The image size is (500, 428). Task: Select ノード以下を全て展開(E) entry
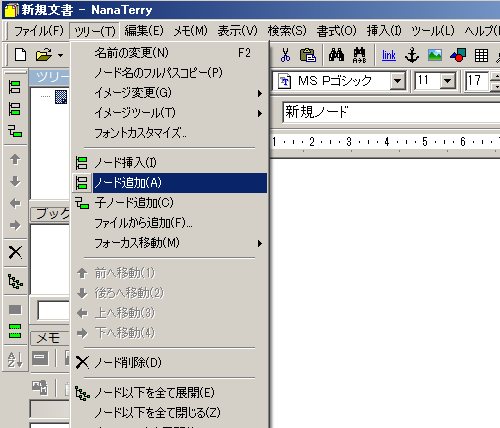[x=169, y=393]
